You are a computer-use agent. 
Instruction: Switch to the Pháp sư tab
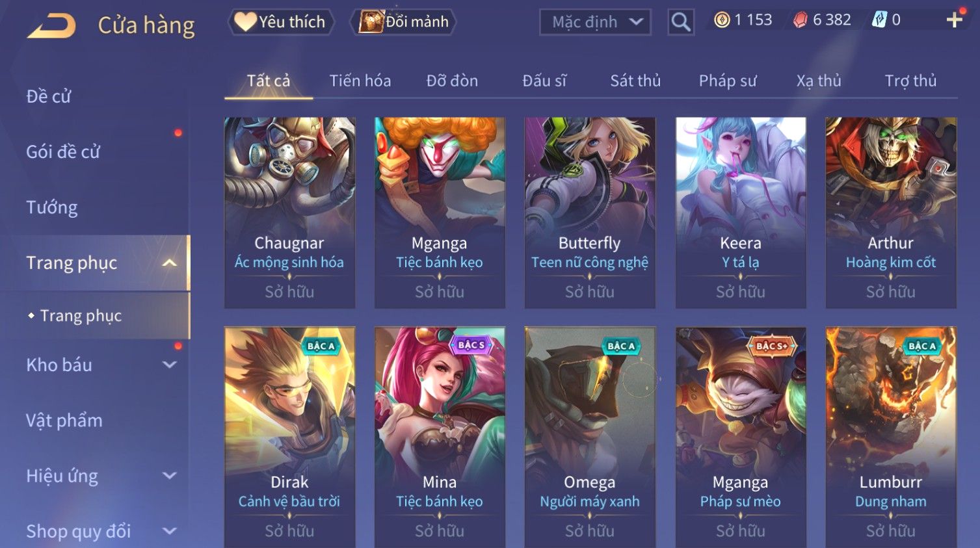tap(728, 81)
